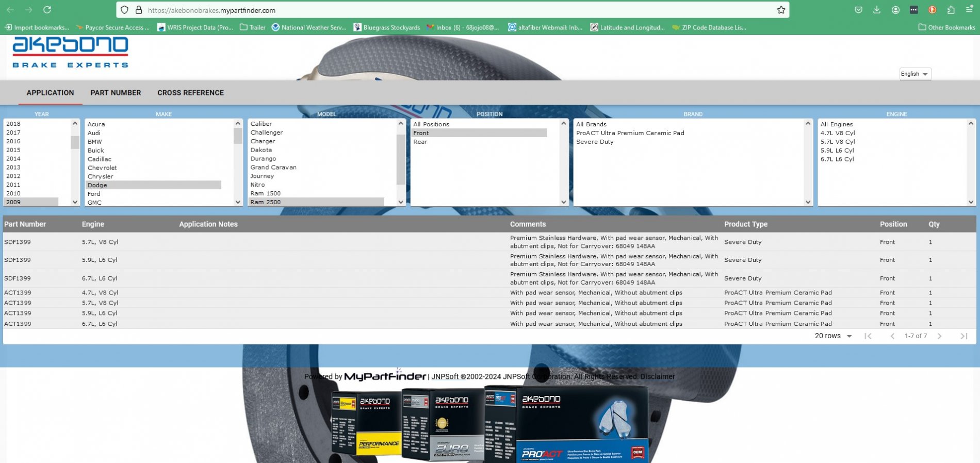Screen dimensions: 980x463
Task: Click the Akebono Brake Experts logo
Action: 70,52
